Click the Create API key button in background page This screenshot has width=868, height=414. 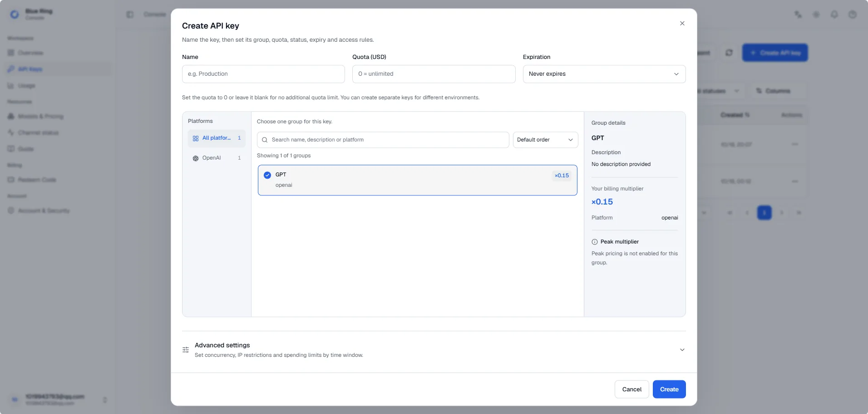click(775, 53)
